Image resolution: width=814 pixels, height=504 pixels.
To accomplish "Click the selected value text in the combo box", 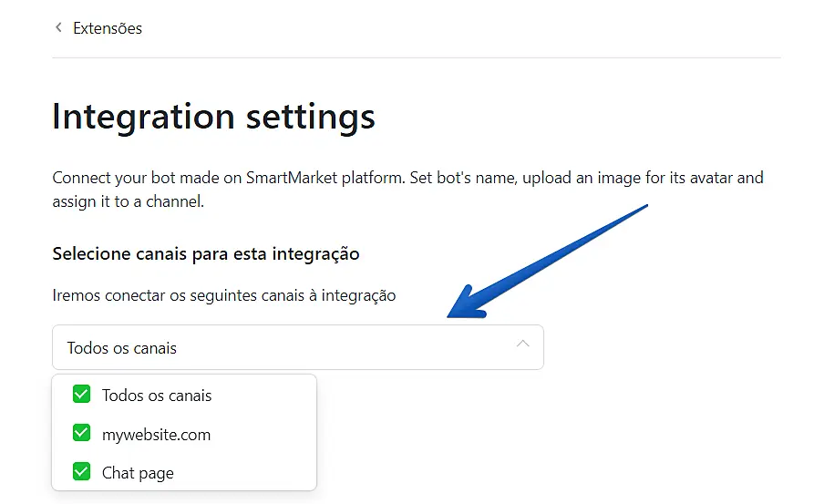I will [x=122, y=348].
